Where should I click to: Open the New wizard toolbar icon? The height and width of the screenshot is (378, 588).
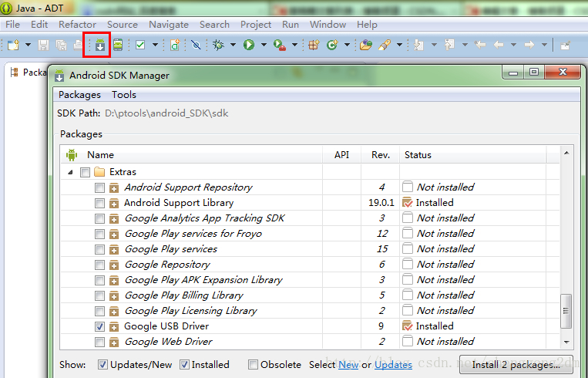(x=14, y=45)
